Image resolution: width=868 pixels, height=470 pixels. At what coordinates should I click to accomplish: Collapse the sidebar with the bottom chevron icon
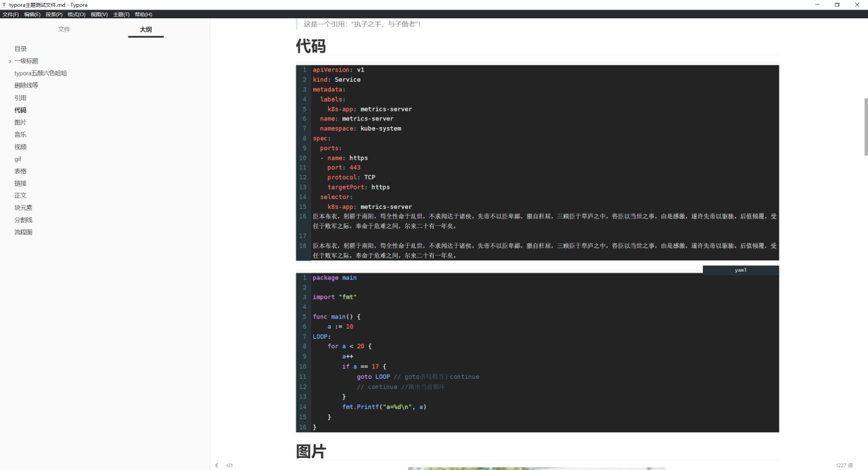pos(216,465)
